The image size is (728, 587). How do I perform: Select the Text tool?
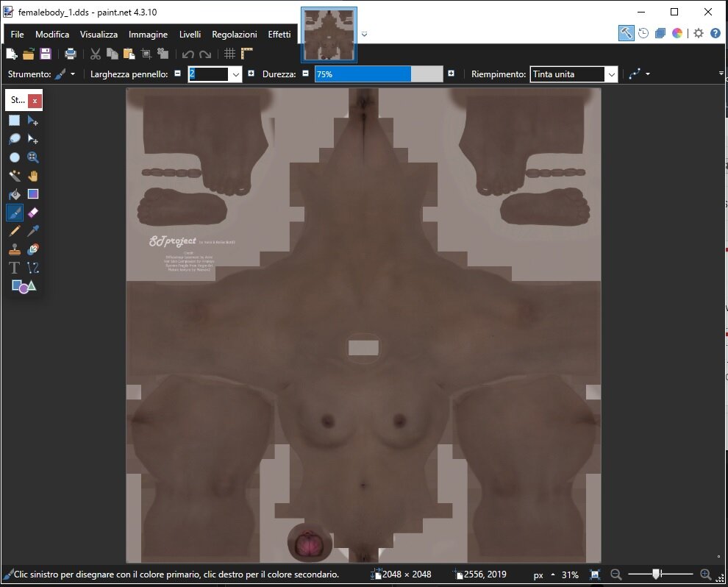tap(15, 268)
